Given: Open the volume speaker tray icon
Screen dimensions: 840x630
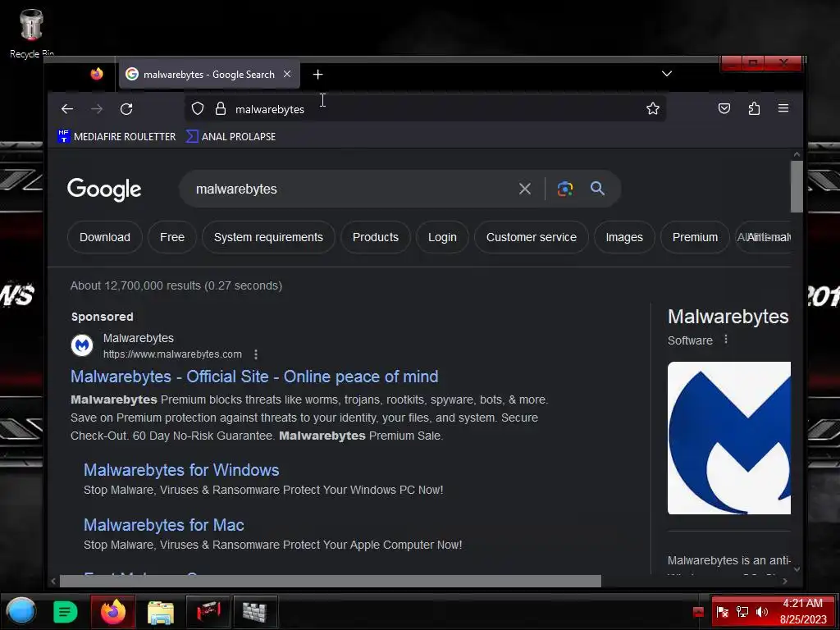Looking at the screenshot, I should 762,611.
